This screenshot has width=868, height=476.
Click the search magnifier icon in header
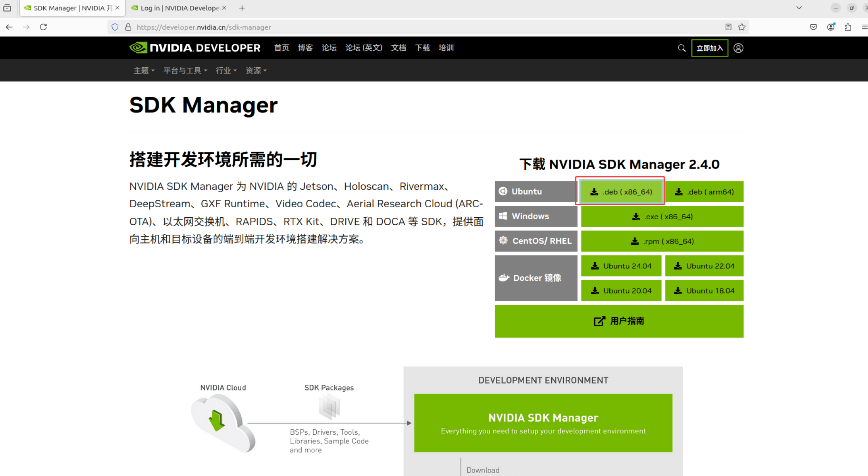(682, 48)
